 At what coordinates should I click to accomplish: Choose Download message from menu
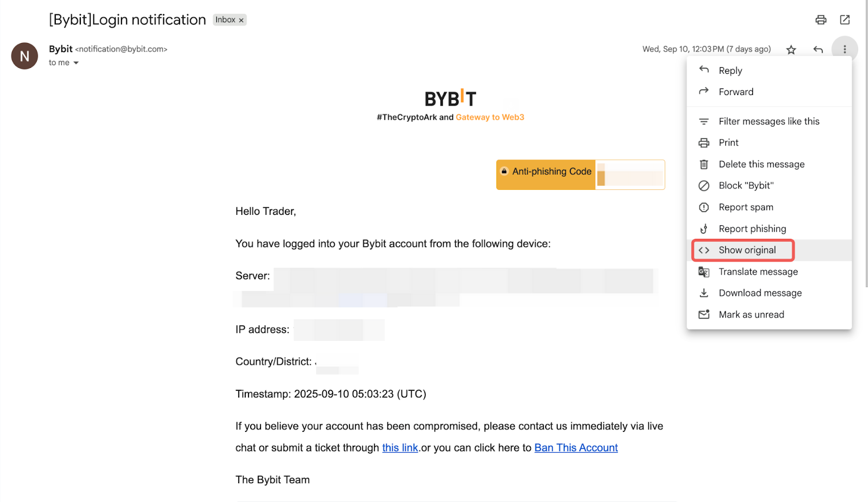[x=760, y=293]
